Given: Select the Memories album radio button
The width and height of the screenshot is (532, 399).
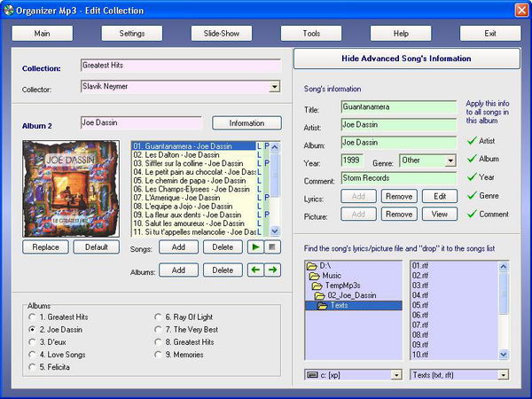Looking at the screenshot, I should [x=157, y=353].
